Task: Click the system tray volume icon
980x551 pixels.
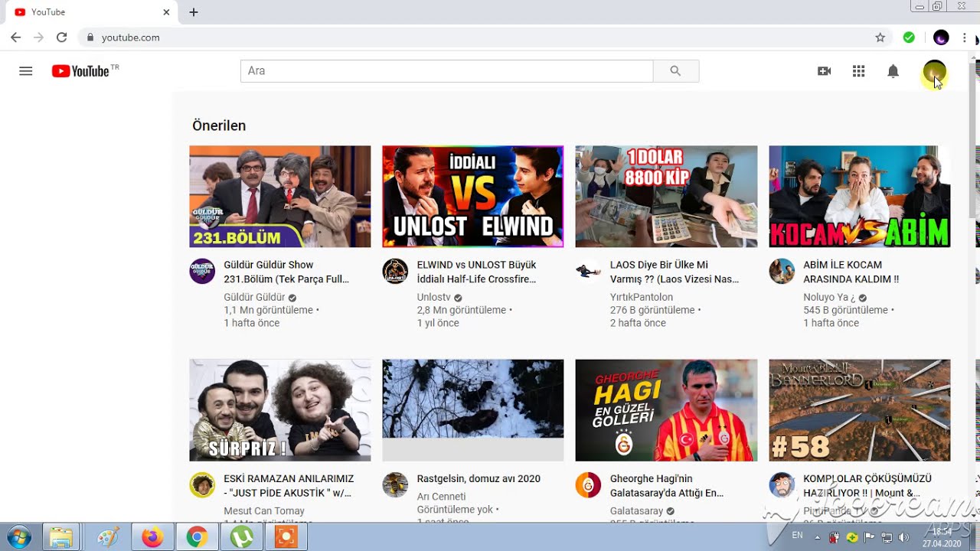Action: point(903,537)
